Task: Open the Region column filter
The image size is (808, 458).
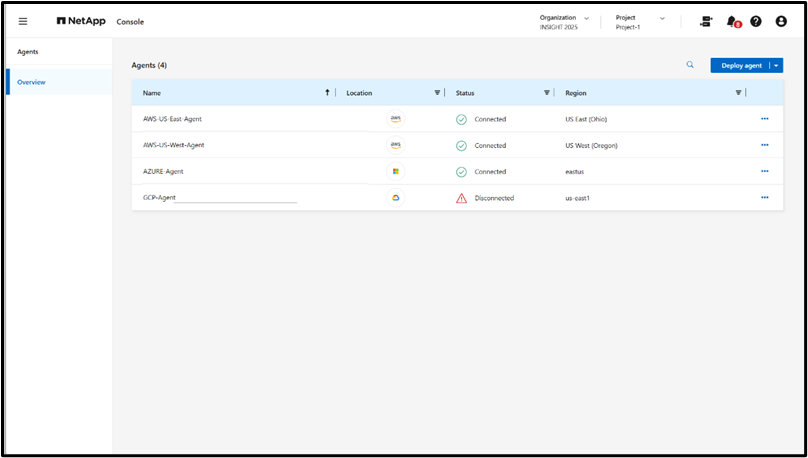Action: tap(738, 93)
